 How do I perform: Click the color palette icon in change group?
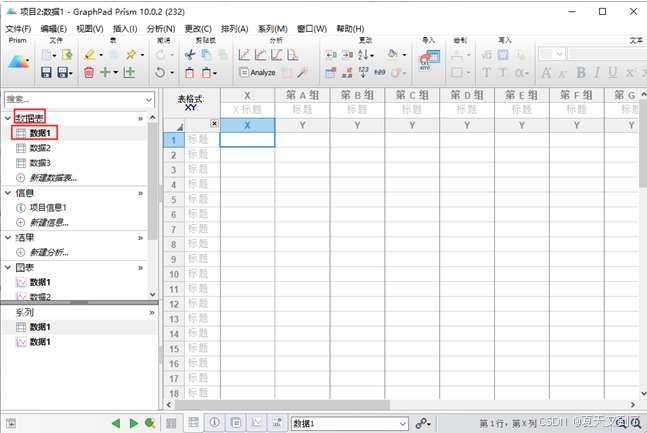[x=396, y=73]
